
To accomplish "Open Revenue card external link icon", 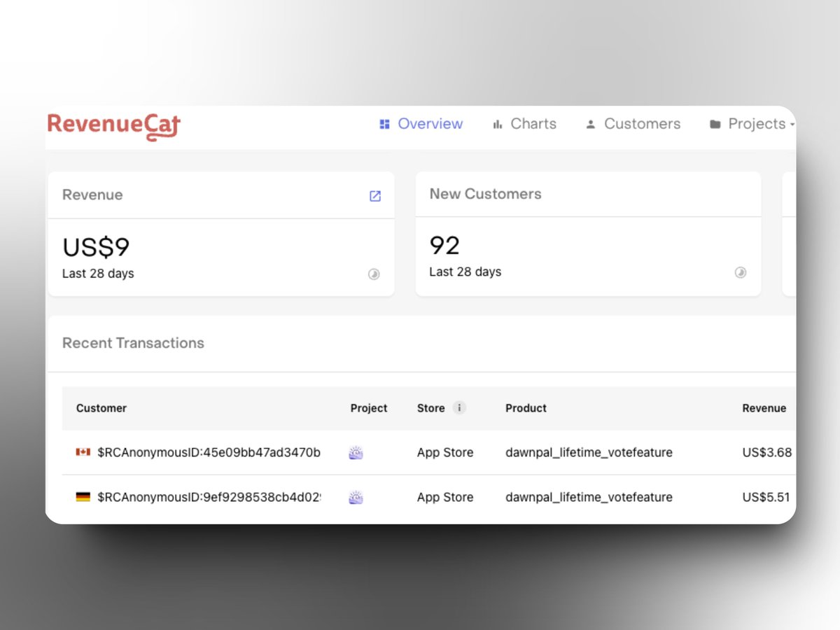I will click(375, 196).
